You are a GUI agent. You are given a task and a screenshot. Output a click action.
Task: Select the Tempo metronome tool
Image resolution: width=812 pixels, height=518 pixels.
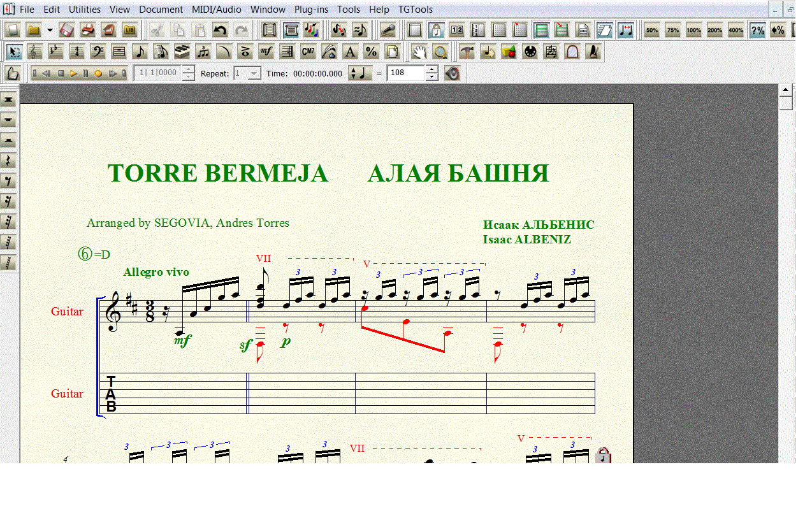(x=593, y=52)
